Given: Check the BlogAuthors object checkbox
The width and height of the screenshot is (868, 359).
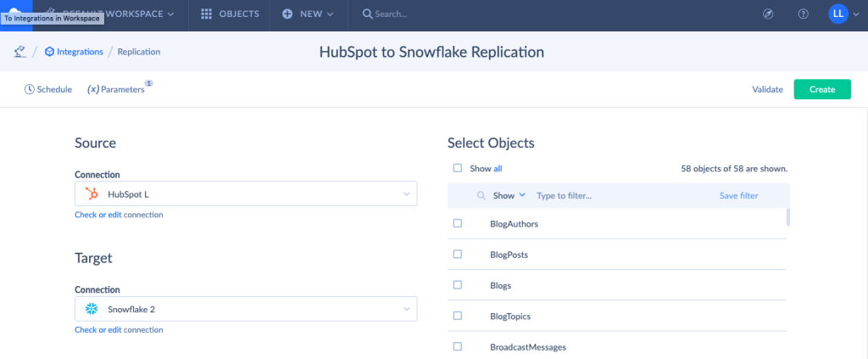Looking at the screenshot, I should click(x=457, y=223).
